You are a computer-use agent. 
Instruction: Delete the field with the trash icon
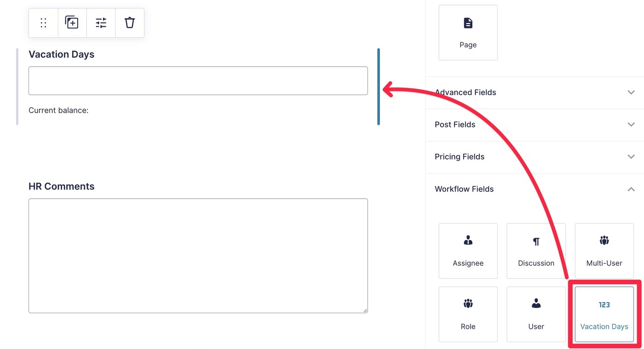(130, 23)
